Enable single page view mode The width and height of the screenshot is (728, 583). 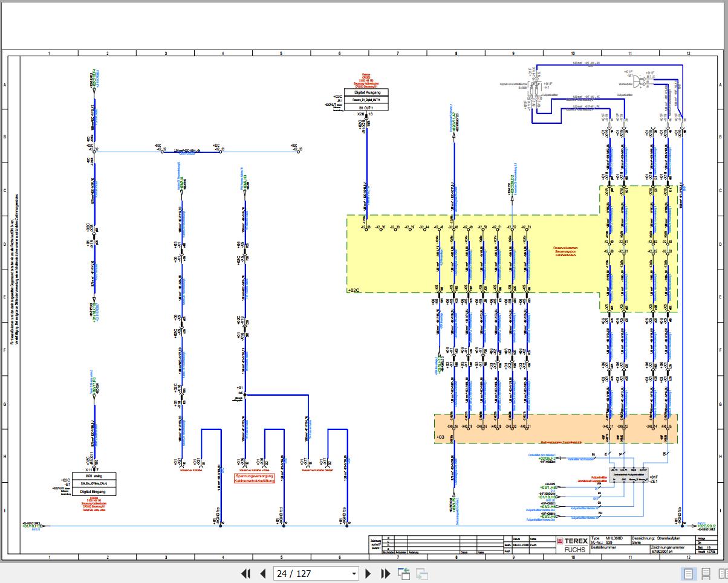[688, 573]
